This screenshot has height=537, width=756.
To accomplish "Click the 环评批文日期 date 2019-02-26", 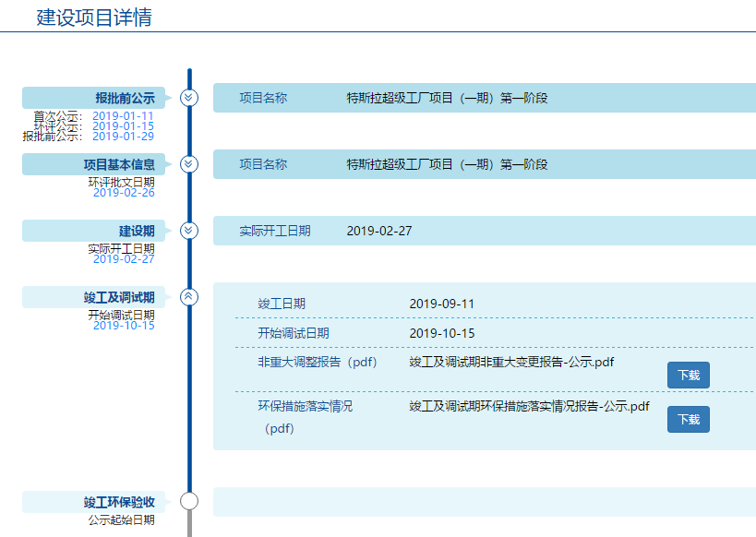I will pos(124,193).
